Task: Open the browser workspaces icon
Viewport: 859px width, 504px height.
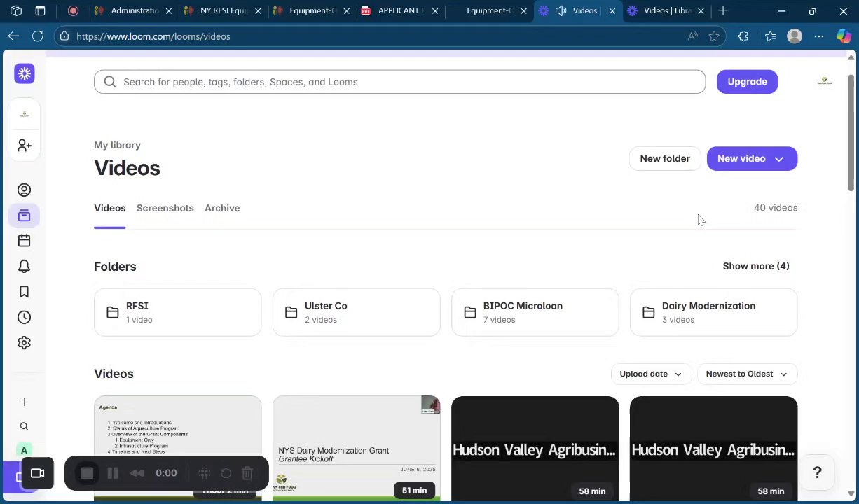Action: [x=16, y=10]
